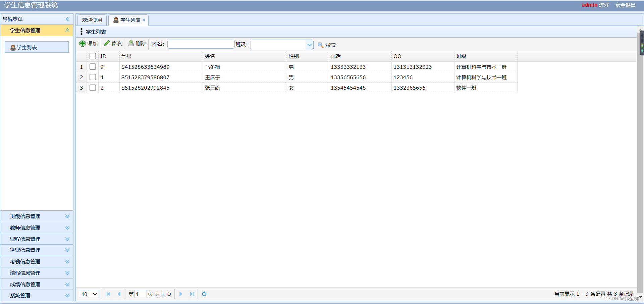644x304 pixels.
Task: Go to previous page arrow icon
Action: click(119, 294)
